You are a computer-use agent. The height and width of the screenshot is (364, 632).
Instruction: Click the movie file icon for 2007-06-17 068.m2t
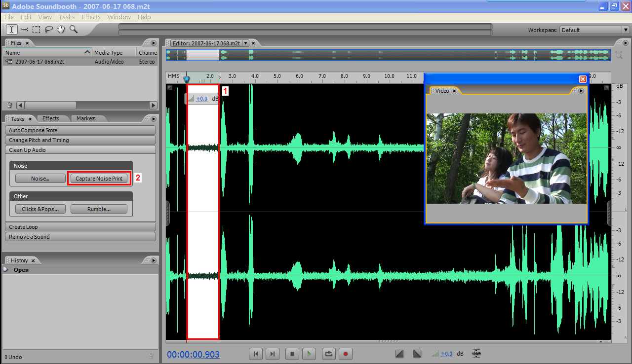[x=9, y=62]
